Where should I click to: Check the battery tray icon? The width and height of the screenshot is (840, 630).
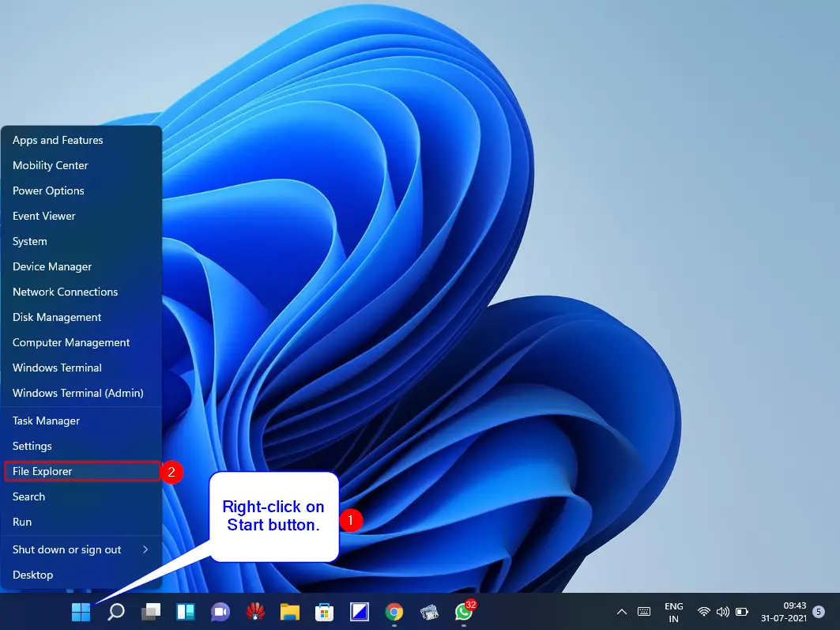(742, 611)
